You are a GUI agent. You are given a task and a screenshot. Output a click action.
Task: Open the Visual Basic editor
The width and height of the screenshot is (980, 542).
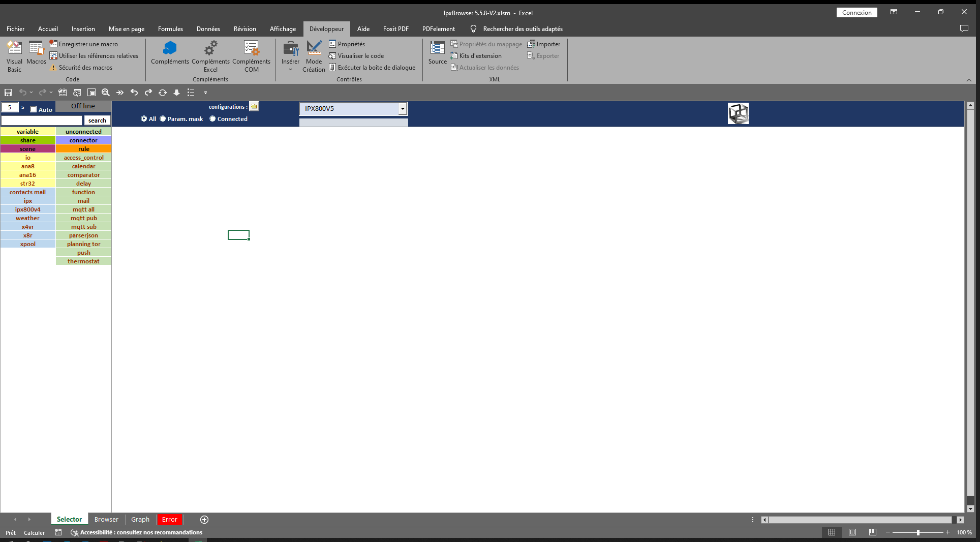(x=14, y=56)
